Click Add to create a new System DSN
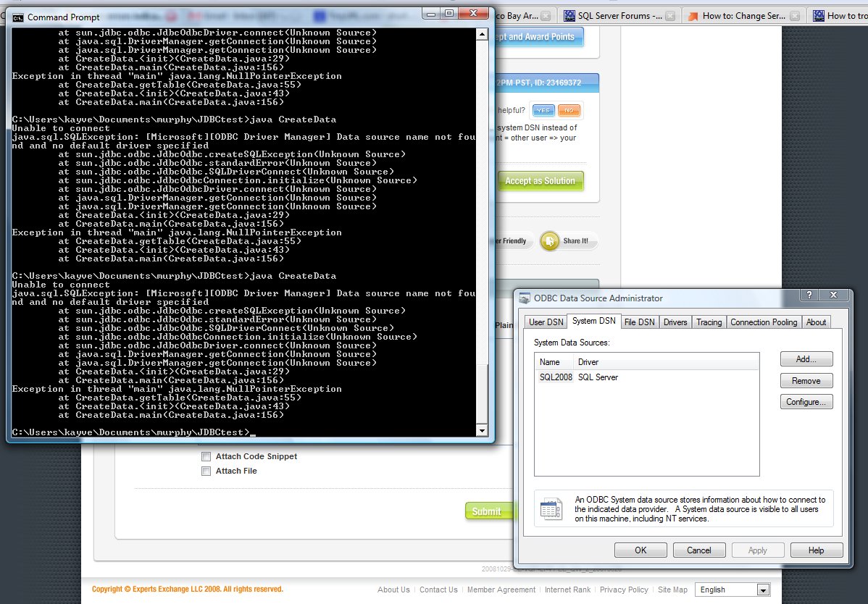The height and width of the screenshot is (604, 868). click(806, 358)
